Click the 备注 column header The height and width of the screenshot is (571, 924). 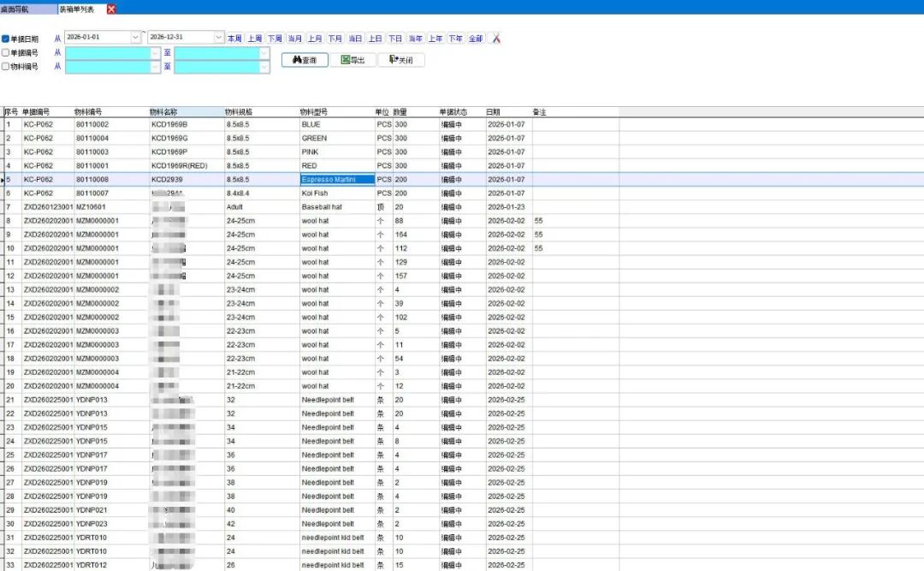point(575,111)
